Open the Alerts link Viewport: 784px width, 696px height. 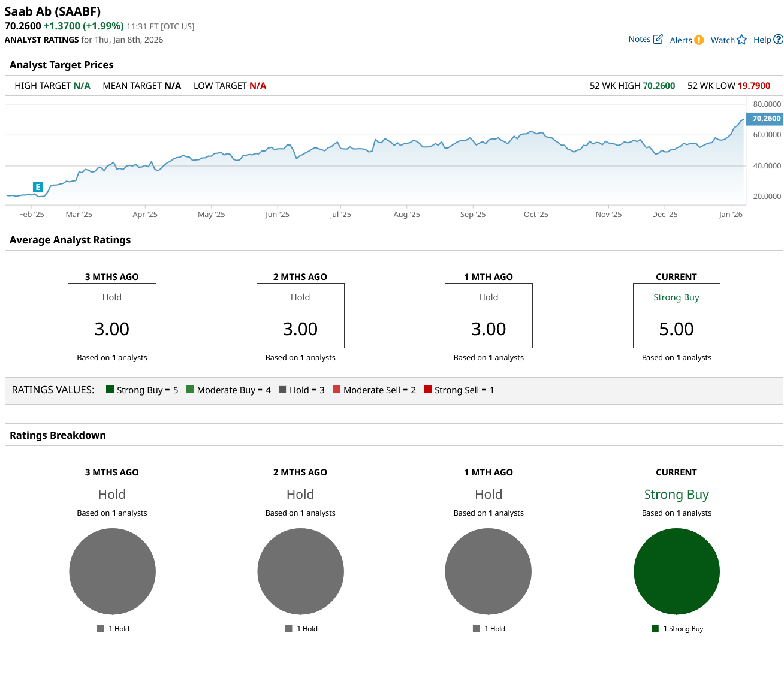click(680, 40)
